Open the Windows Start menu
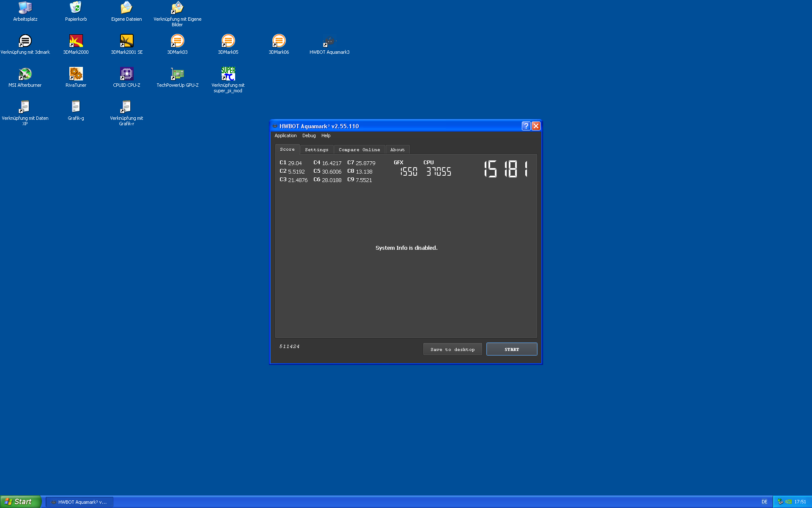Screen dimensions: 812x508 click(x=21, y=502)
